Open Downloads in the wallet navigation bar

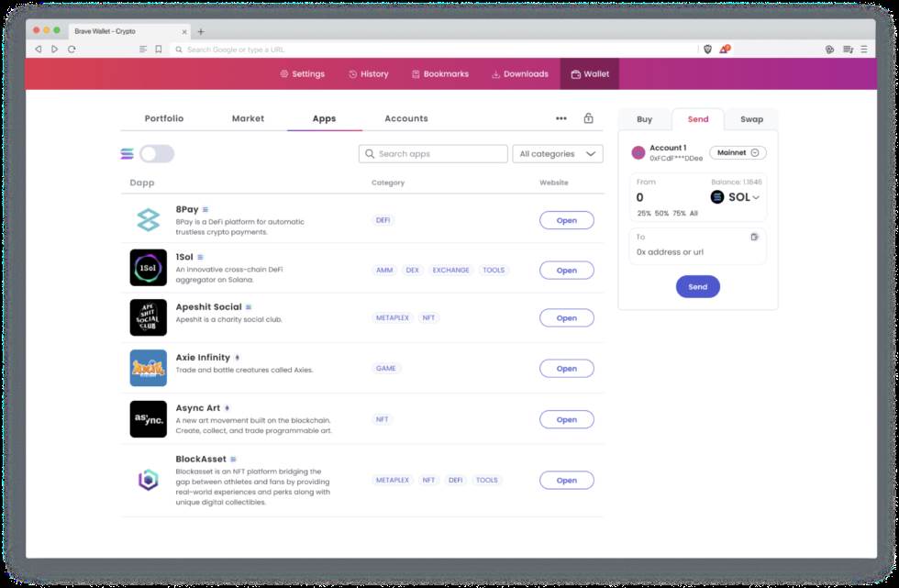[x=518, y=73]
